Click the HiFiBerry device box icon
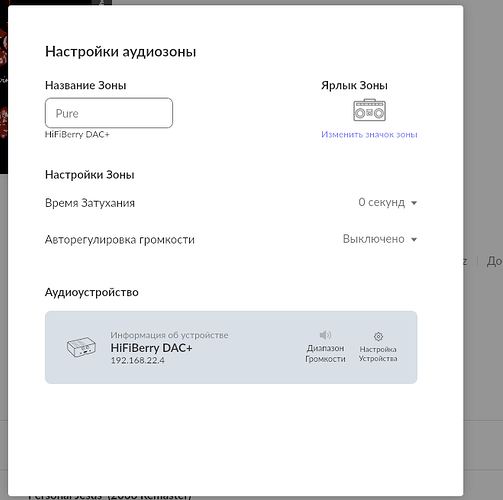 pos(81,347)
